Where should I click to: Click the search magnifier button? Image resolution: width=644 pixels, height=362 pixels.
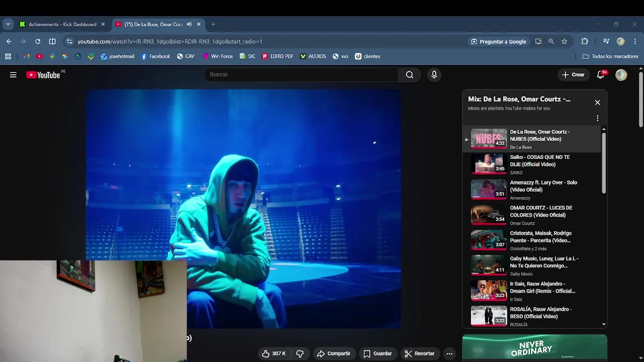click(410, 75)
